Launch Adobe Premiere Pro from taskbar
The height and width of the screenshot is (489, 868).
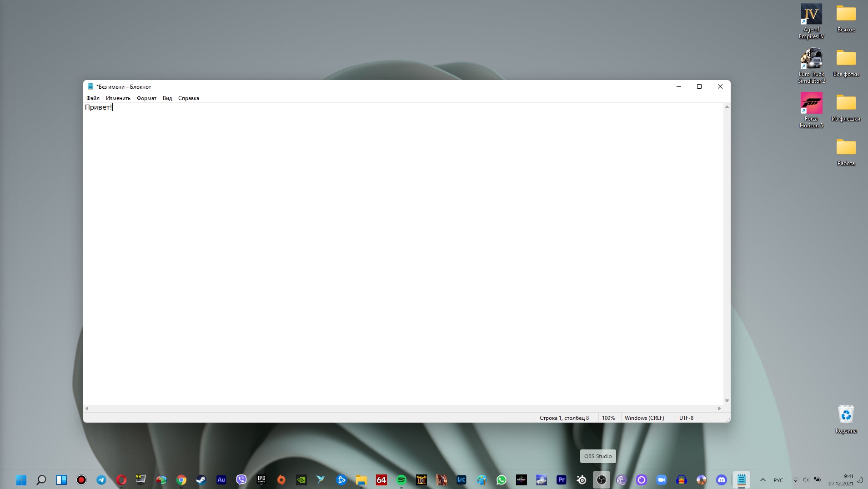[561, 480]
